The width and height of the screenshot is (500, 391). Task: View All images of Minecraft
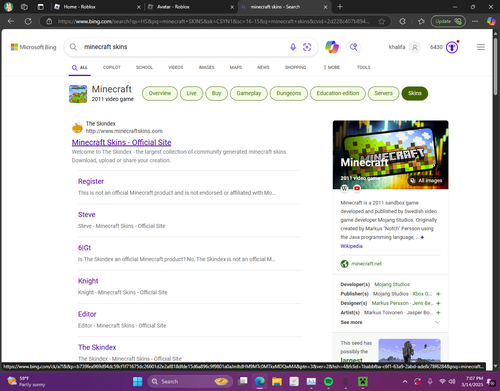point(426,181)
